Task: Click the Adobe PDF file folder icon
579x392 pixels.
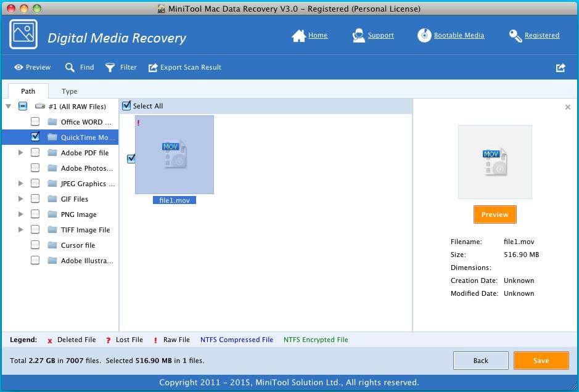Action: 52,153
